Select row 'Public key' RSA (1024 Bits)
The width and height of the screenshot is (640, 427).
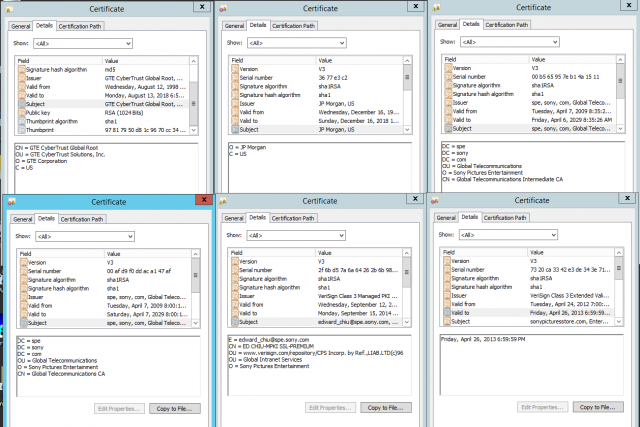(x=103, y=113)
